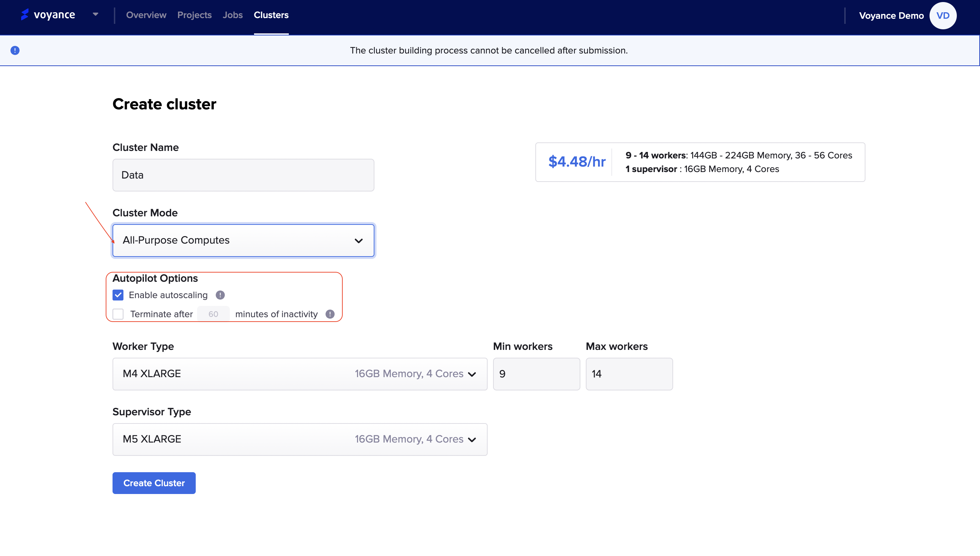Go to the Overview tab
The image size is (980, 556).
click(146, 15)
